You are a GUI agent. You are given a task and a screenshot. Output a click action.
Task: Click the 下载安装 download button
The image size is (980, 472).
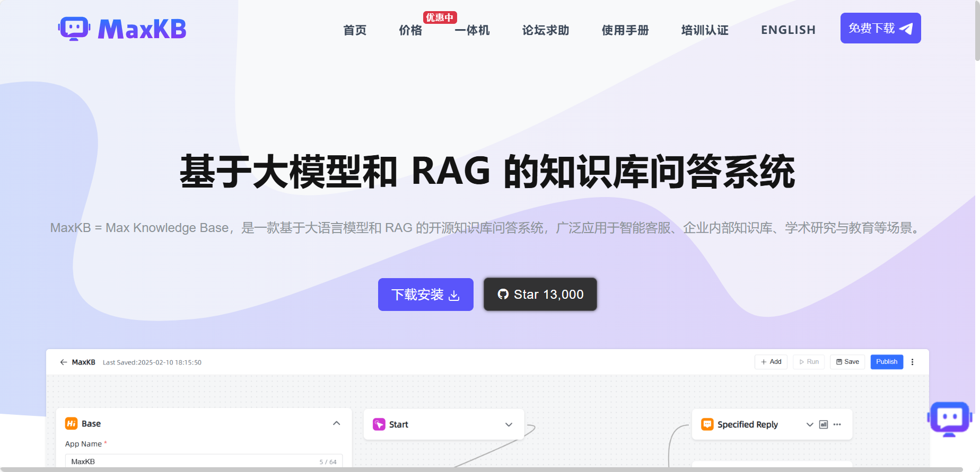[x=425, y=295]
